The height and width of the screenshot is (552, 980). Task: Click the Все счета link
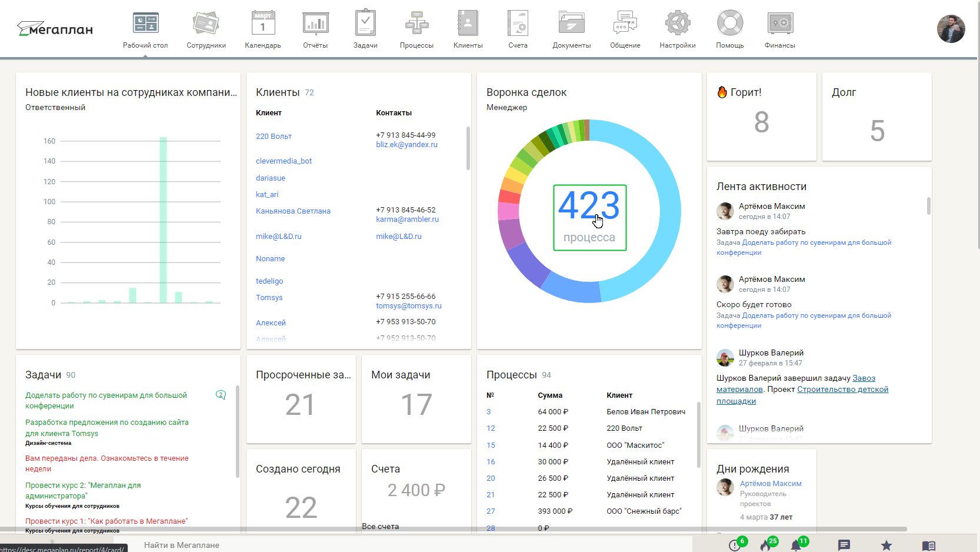tap(380, 527)
